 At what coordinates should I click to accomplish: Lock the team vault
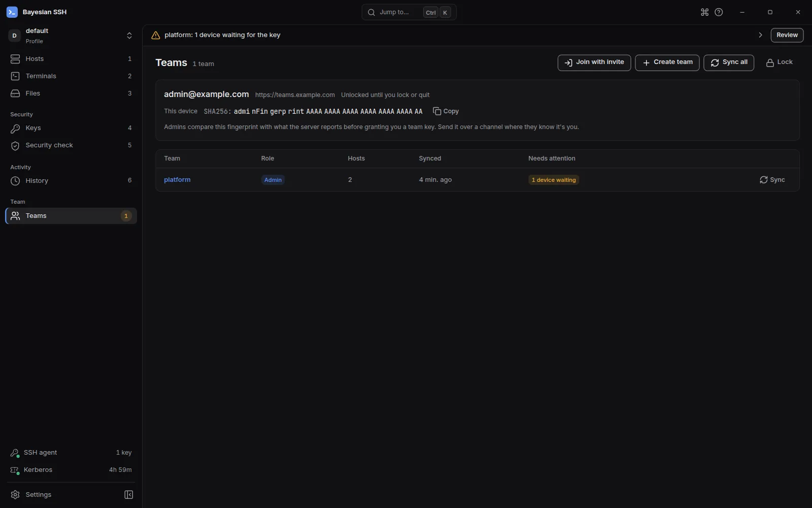779,62
